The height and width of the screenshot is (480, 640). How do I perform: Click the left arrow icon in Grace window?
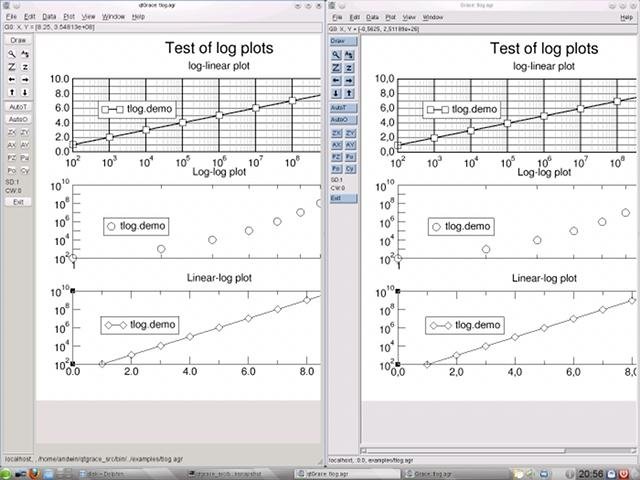point(336,81)
